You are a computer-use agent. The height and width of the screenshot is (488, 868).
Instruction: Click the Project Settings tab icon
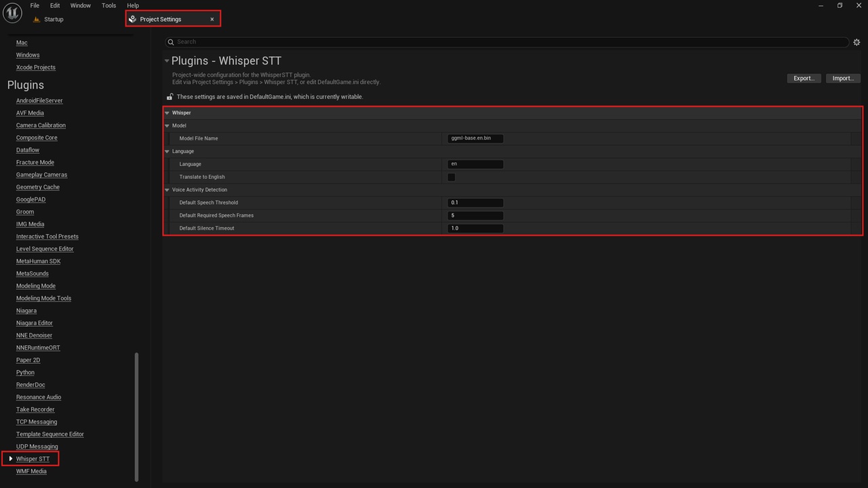133,19
